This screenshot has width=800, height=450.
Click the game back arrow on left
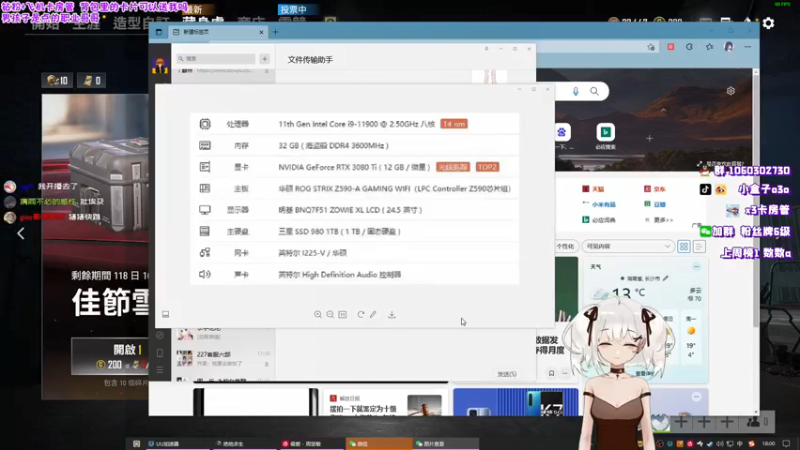pos(21,233)
